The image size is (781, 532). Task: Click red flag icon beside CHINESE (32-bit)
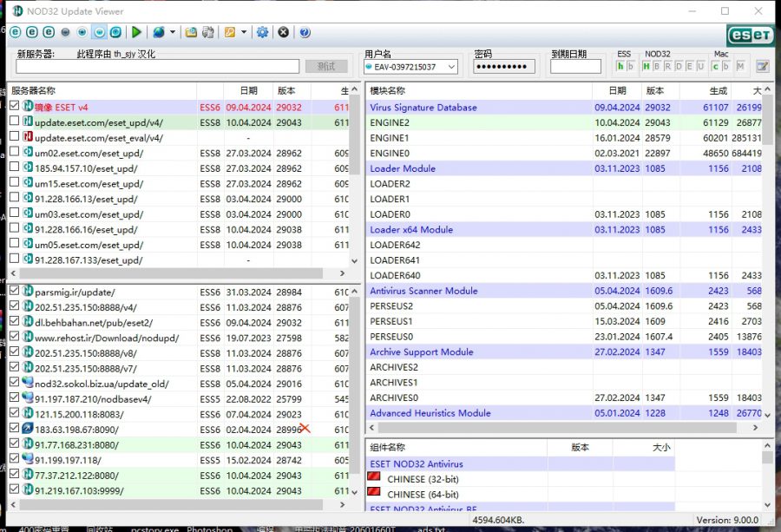(373, 476)
